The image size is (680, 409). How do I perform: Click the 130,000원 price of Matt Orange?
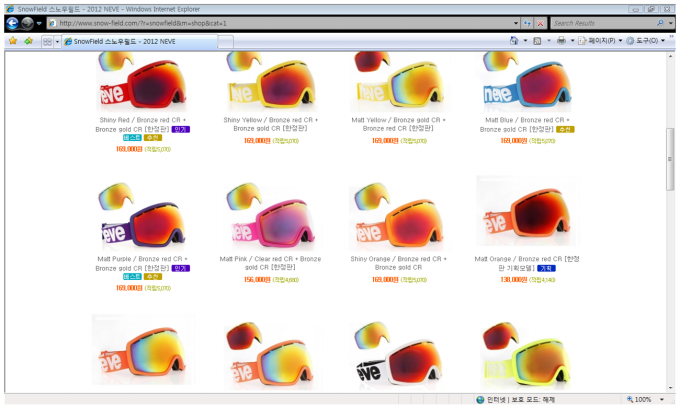(514, 280)
